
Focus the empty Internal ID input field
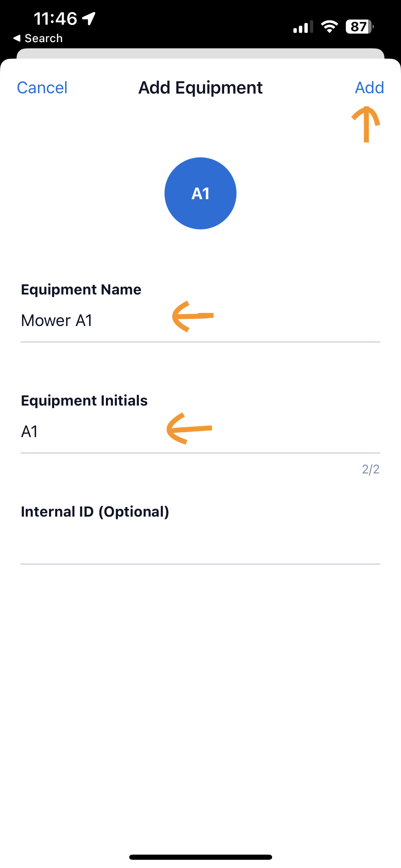200,543
